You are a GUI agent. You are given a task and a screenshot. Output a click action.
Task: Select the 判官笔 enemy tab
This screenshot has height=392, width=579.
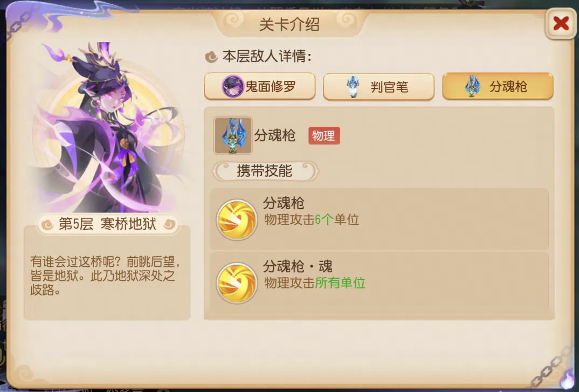click(378, 86)
